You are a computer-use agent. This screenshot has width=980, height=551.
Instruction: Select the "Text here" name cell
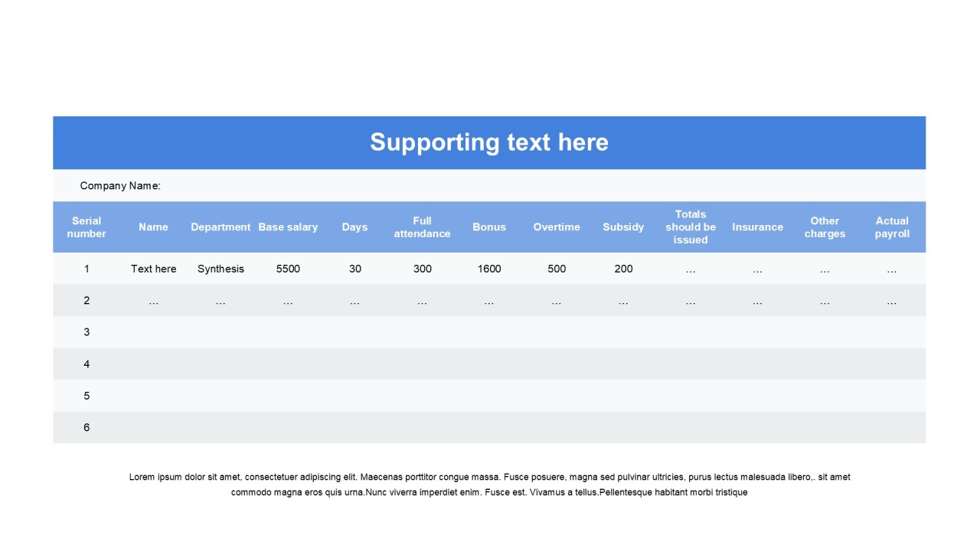[x=153, y=269]
